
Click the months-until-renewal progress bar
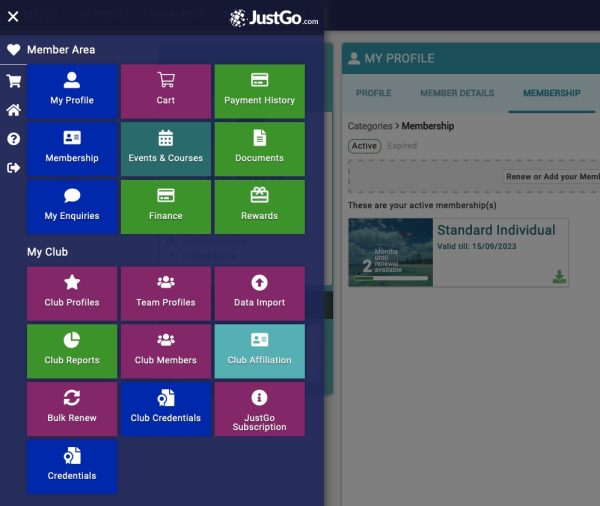pyautogui.click(x=391, y=278)
